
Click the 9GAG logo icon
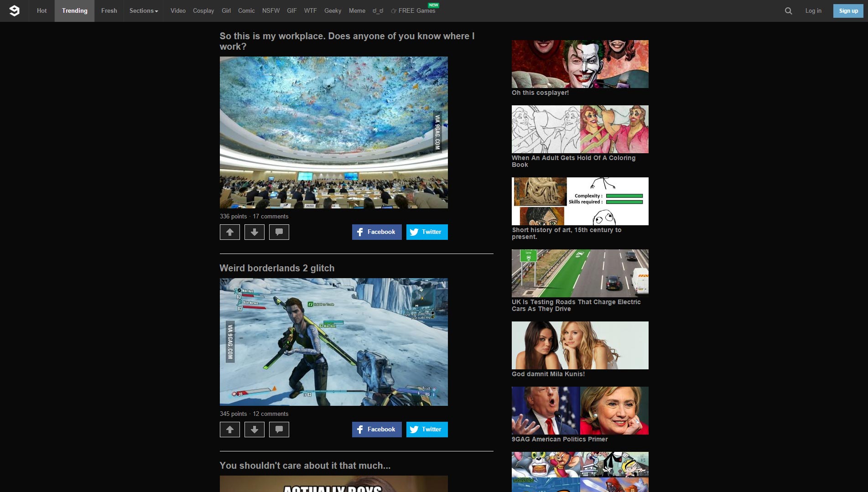[x=15, y=11]
